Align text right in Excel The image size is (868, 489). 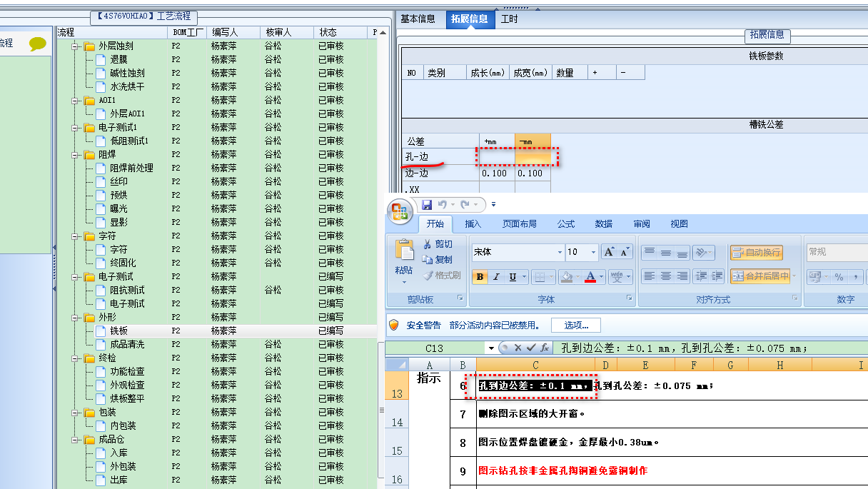(x=682, y=276)
